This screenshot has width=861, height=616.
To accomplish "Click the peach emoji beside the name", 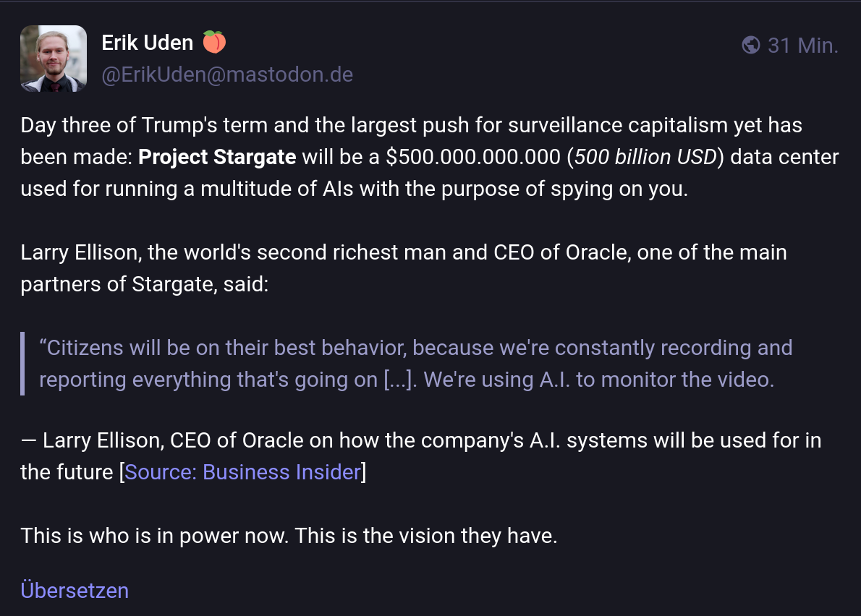I will point(214,42).
